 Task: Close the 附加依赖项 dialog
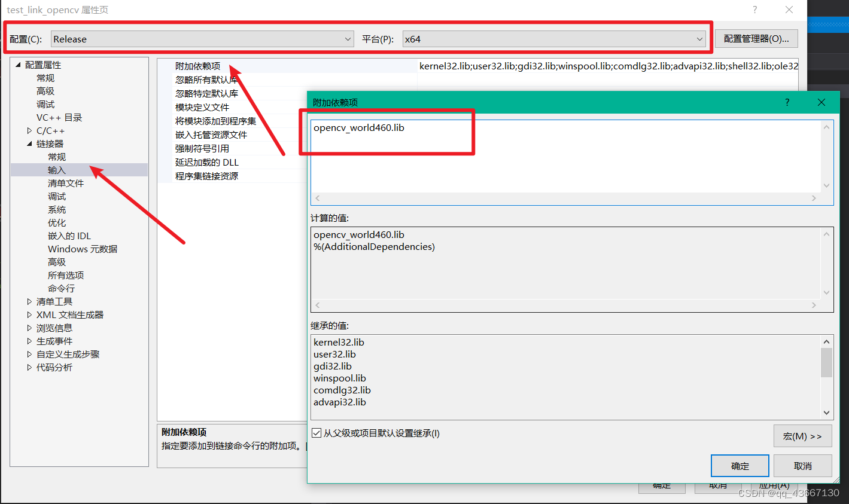[821, 102]
